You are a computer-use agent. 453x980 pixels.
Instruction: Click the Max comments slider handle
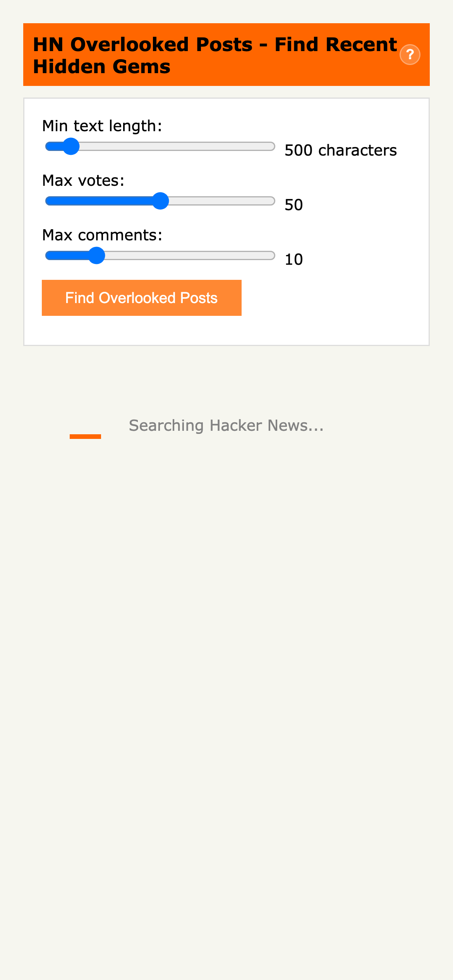(x=96, y=255)
